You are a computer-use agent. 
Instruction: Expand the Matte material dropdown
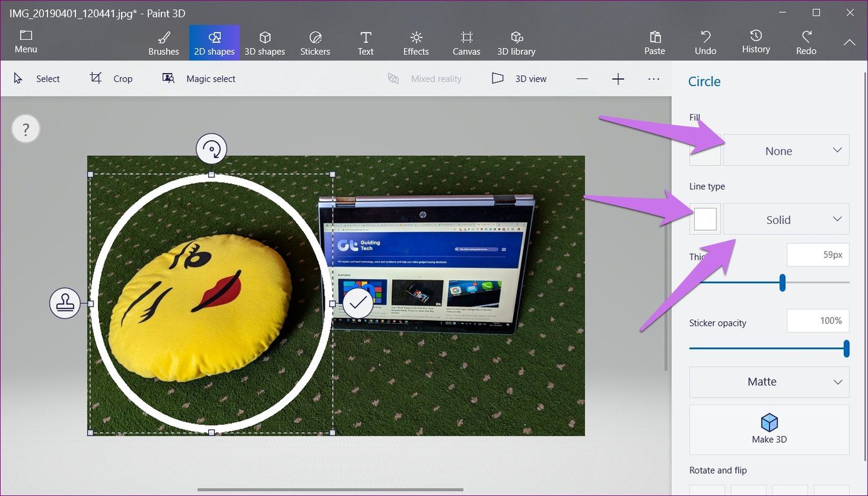769,382
